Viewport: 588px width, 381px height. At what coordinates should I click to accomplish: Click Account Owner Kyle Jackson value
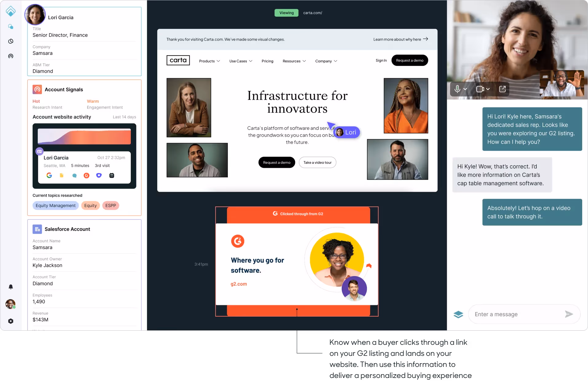(47, 265)
